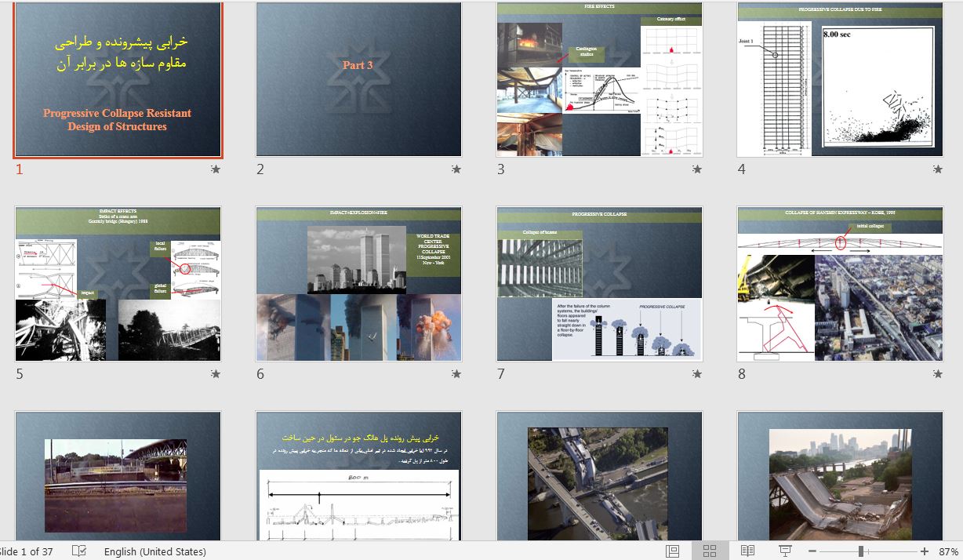
Task: Select the Hanshin Expressway collapse slide 8
Action: tap(840, 284)
